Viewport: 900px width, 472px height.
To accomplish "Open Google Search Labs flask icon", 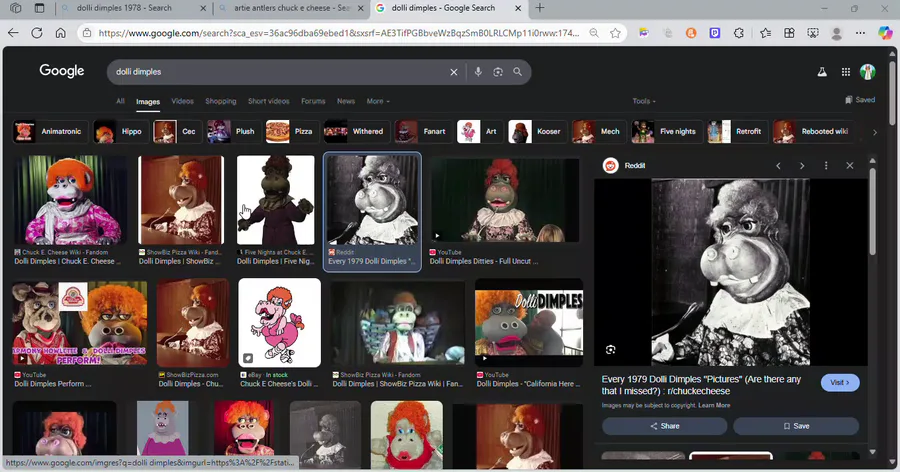I will [x=822, y=72].
